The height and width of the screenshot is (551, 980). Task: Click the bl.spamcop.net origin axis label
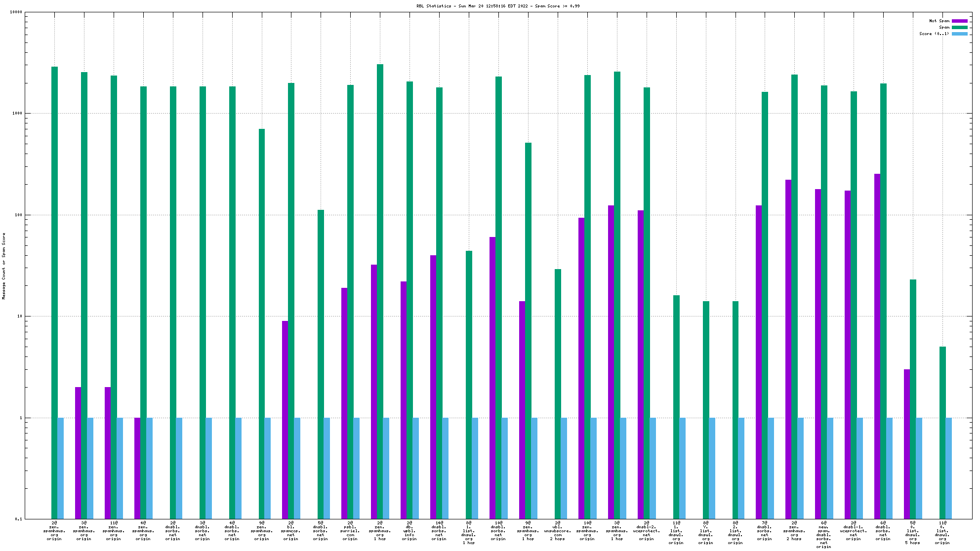[291, 531]
